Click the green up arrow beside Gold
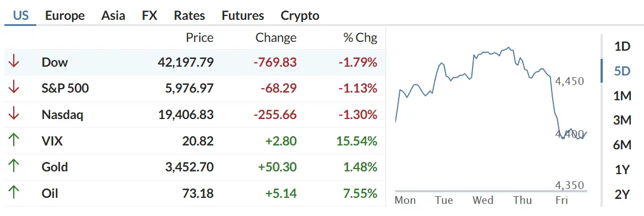This screenshot has height=216, width=644. (14, 166)
